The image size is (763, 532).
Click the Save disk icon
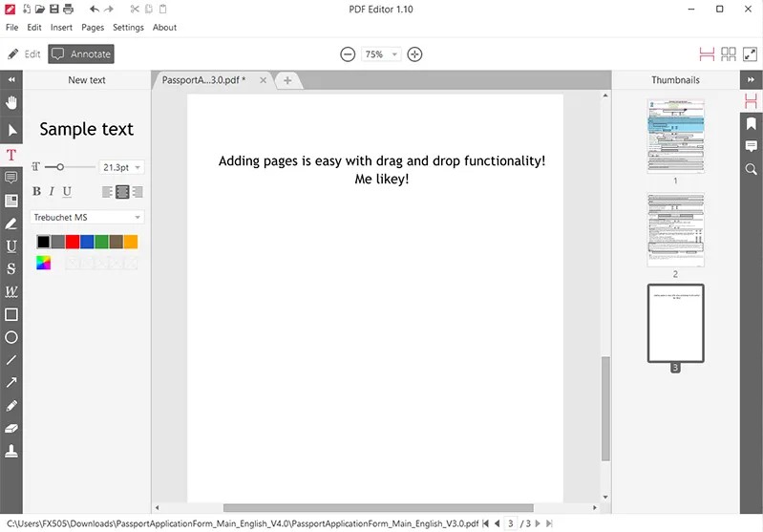54,9
